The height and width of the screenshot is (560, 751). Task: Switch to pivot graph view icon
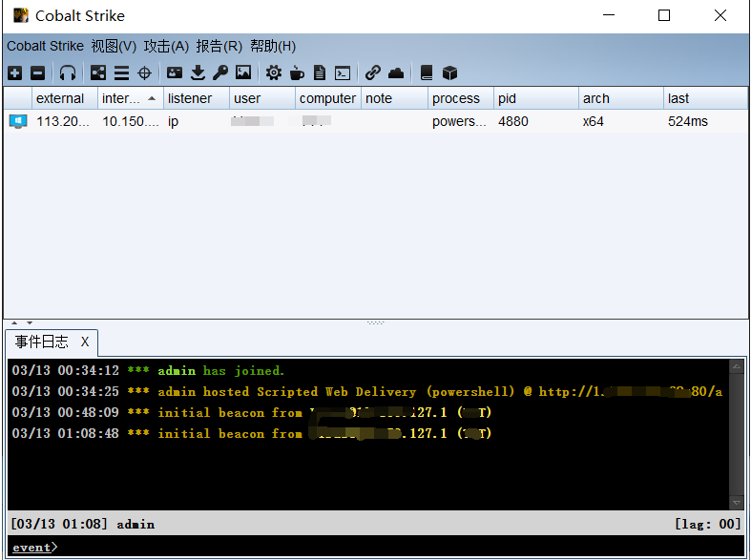click(x=98, y=73)
